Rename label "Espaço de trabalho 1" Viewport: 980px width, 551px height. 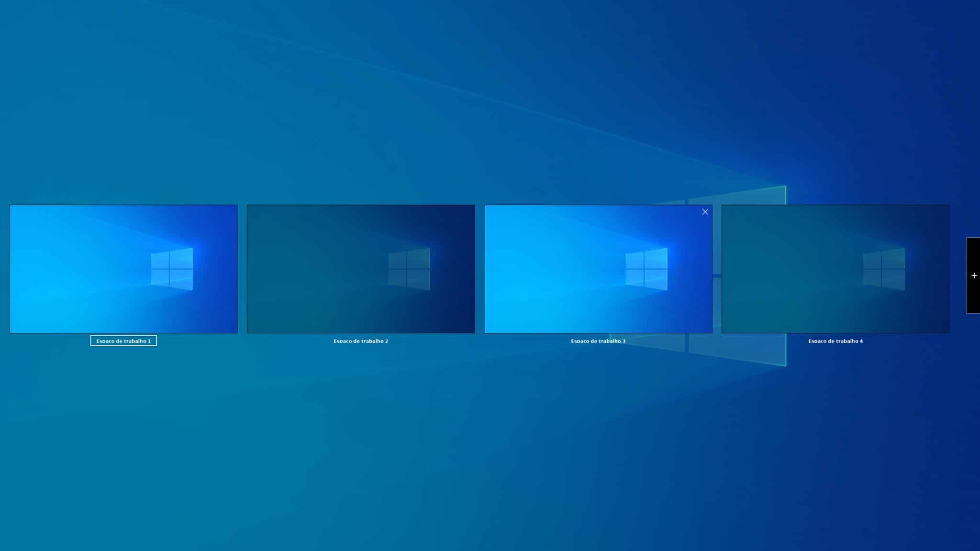[x=123, y=341]
